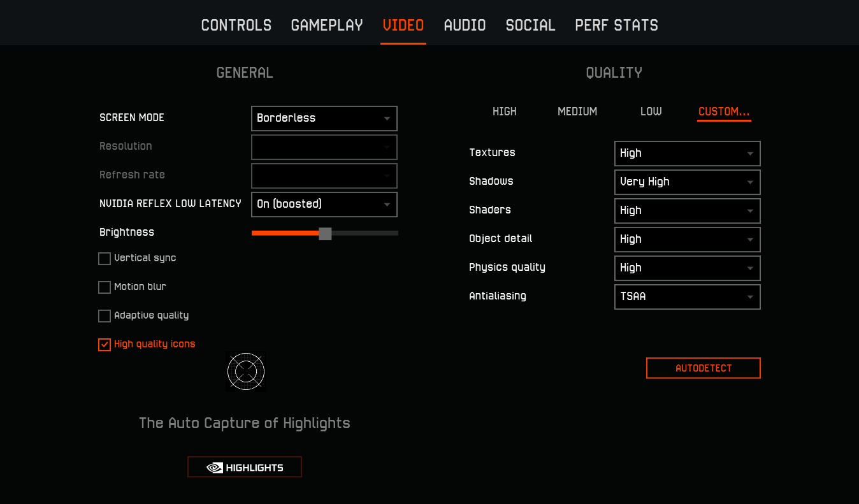Screen dimensions: 859x504
Task: Click the Object detail label
Action: [x=501, y=239]
